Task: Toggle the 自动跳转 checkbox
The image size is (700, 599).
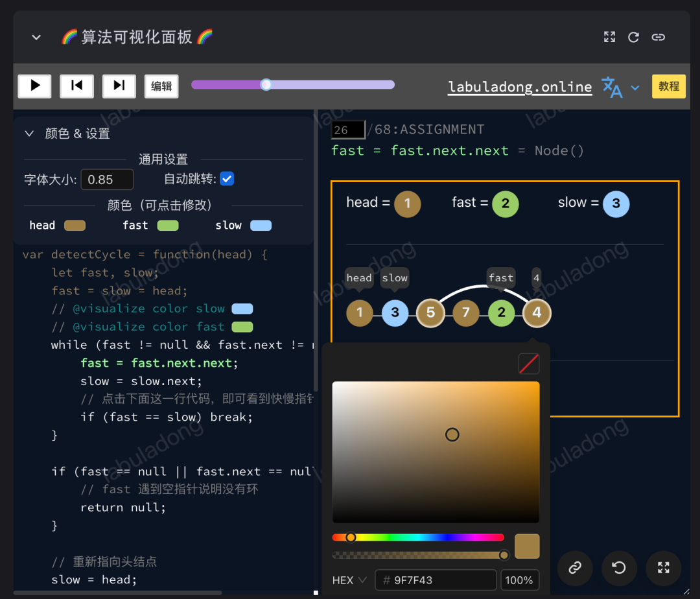Action: pyautogui.click(x=227, y=179)
